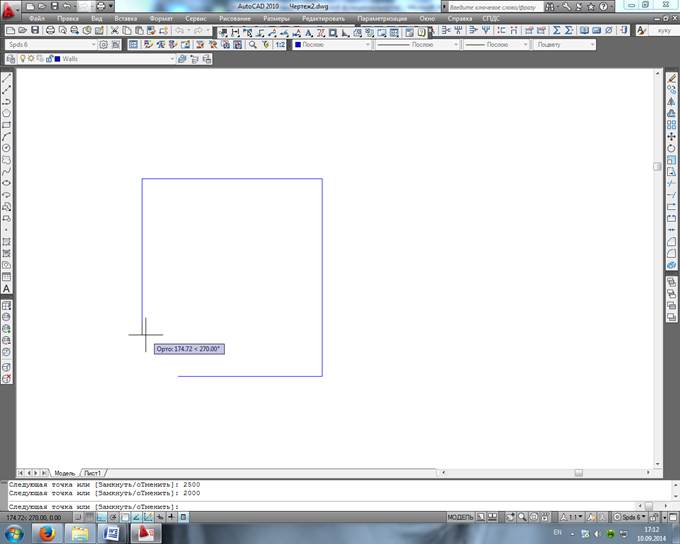Select the Line tool in the draw toolbar
The height and width of the screenshot is (544, 680).
click(7, 78)
